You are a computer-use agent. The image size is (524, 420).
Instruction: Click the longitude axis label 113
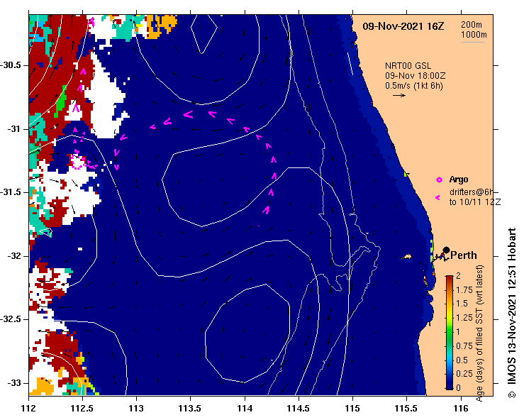[x=137, y=409]
